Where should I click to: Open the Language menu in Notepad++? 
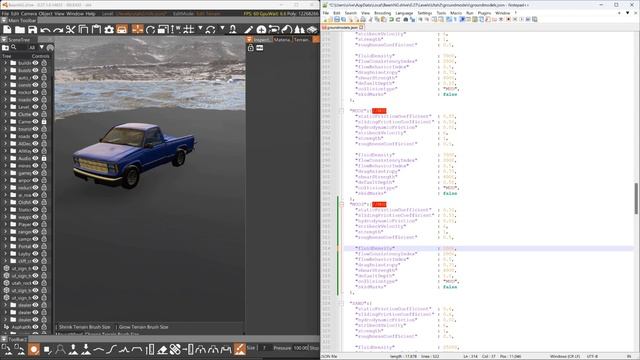click(404, 13)
